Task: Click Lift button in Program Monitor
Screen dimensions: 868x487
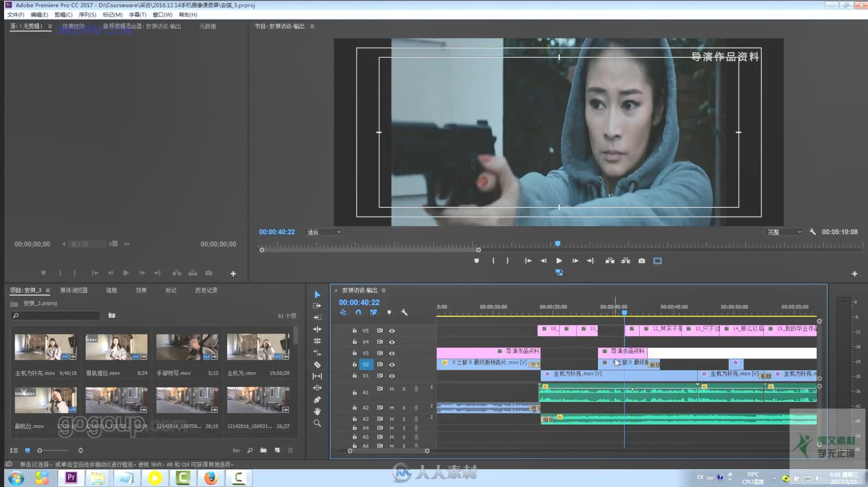Action: 610,261
